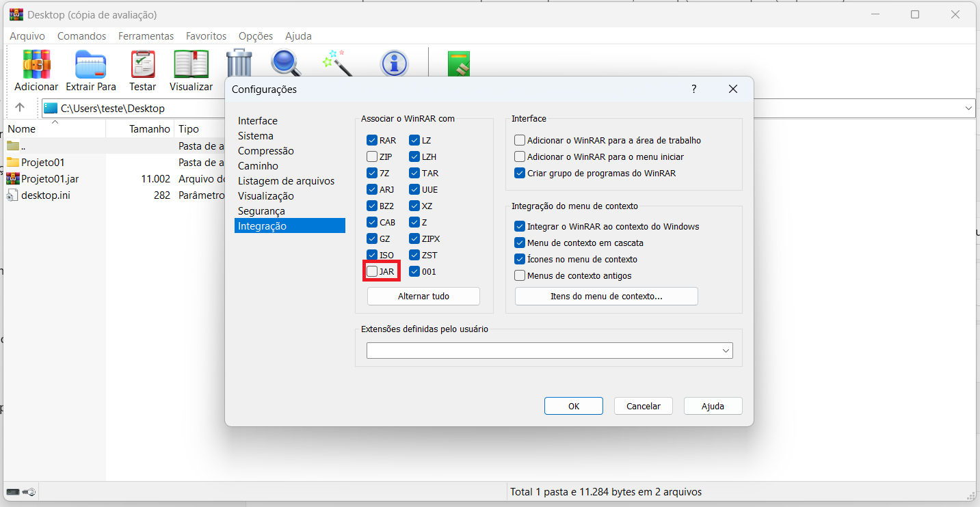
Task: Open the Listagem de arquivos settings category
Action: click(x=287, y=181)
